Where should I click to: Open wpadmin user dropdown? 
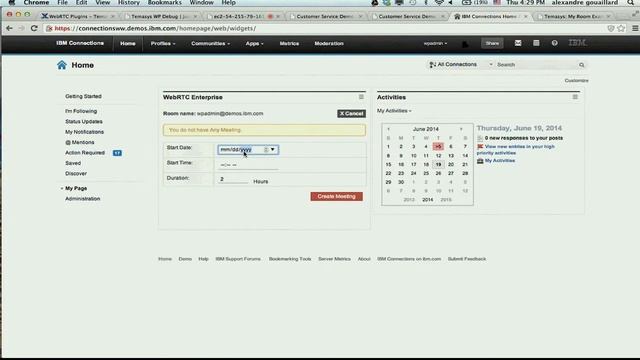(x=435, y=43)
